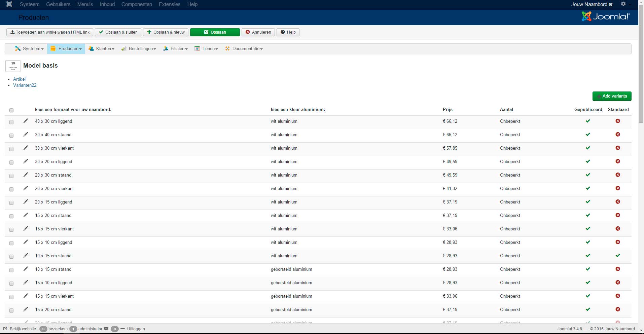
Task: Expand the Systeem component dropdown
Action: point(29,49)
